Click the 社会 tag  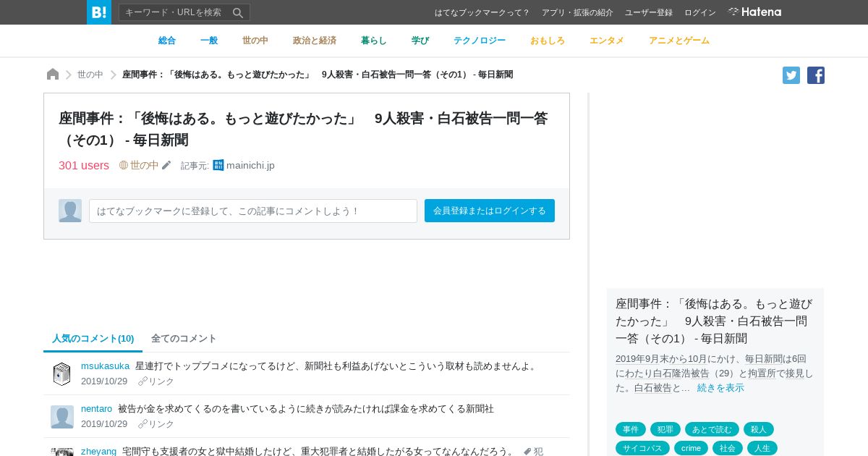point(728,448)
